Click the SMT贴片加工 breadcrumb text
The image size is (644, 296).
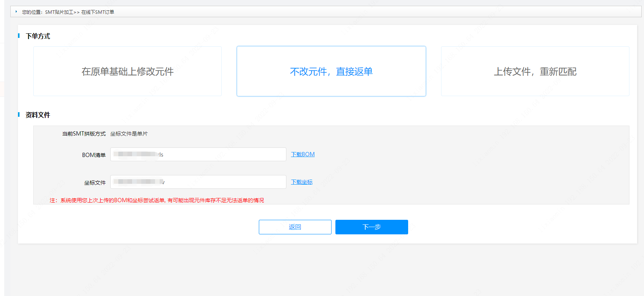point(59,12)
